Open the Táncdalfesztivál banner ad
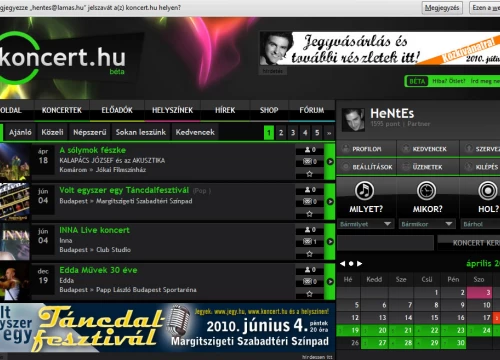The width and height of the screenshot is (500, 360). [x=167, y=328]
